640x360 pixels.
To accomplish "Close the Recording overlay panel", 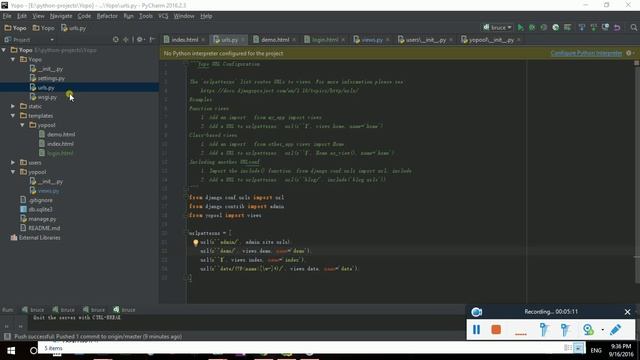I will 627,312.
